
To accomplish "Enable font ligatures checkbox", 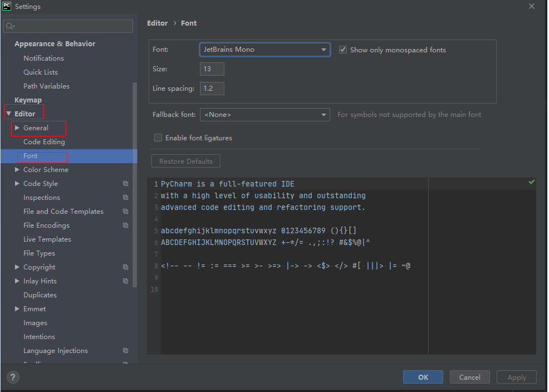I will click(x=158, y=138).
